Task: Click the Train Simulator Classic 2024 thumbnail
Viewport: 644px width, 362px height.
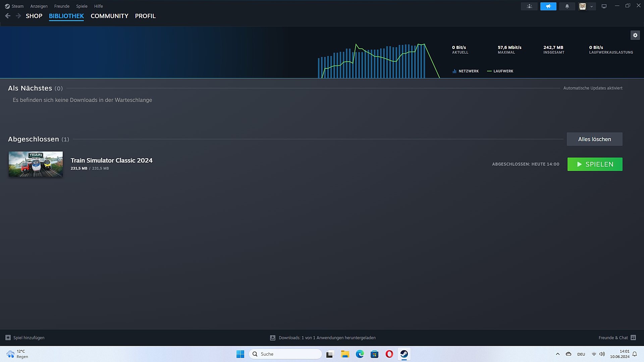Action: click(36, 164)
